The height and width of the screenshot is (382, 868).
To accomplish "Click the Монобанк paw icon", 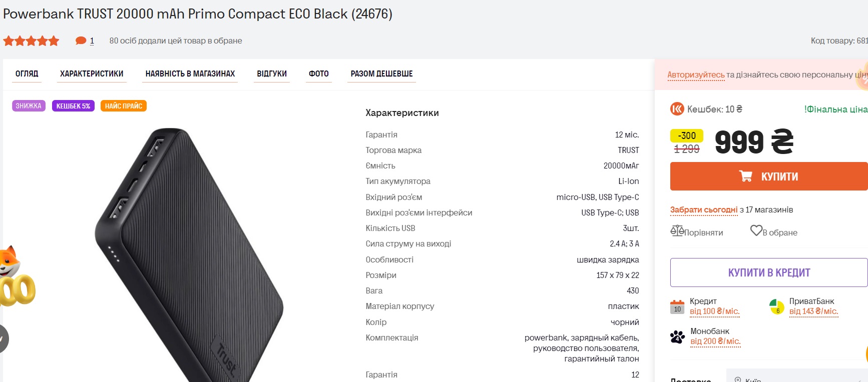I will (677, 336).
